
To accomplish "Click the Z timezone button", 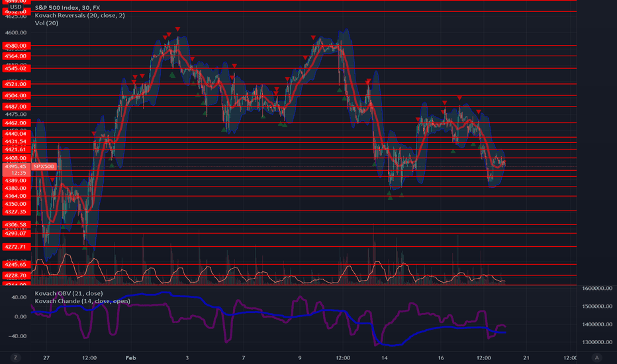I will tap(16, 357).
